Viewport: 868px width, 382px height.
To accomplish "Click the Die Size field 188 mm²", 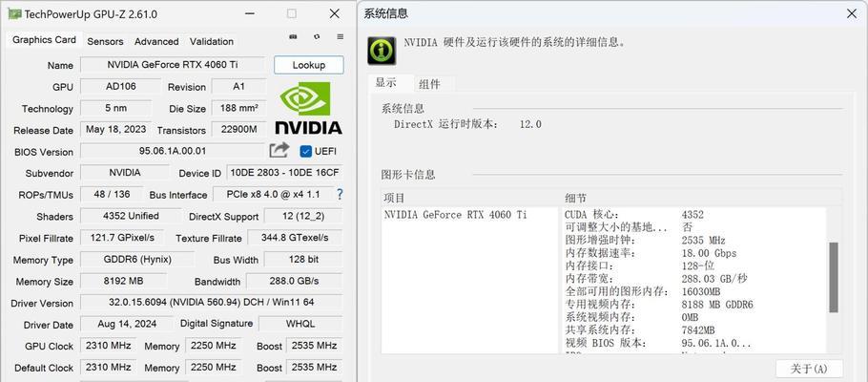I will pyautogui.click(x=238, y=108).
